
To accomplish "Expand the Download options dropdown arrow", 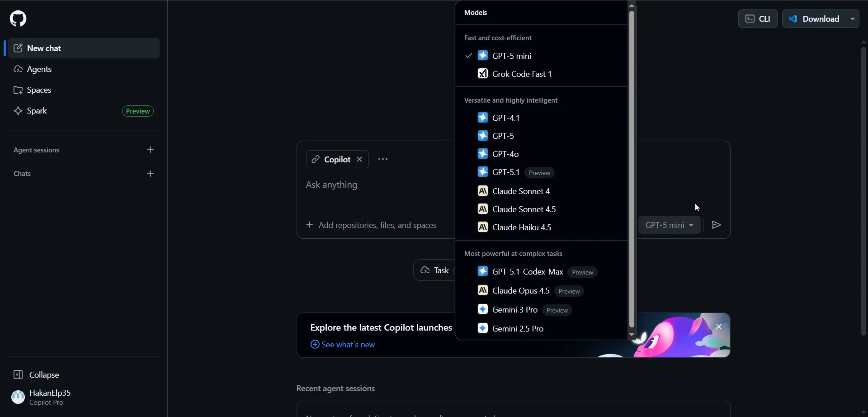I will pyautogui.click(x=853, y=19).
